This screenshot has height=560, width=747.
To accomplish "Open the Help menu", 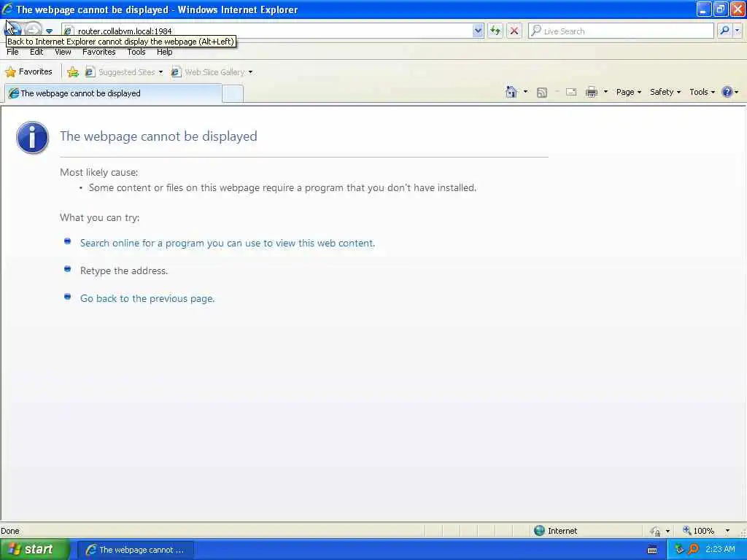I will [x=164, y=52].
